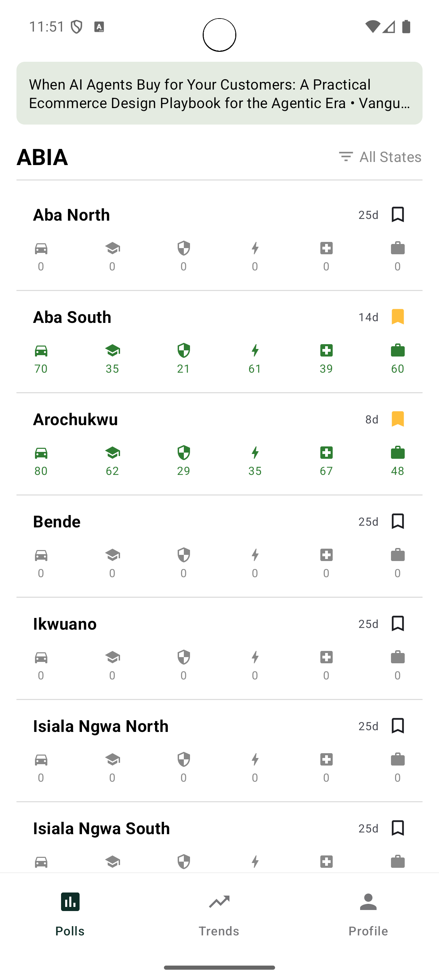Tap the briefcase icon under Arochukwu
This screenshot has width=439, height=980.
point(398,453)
